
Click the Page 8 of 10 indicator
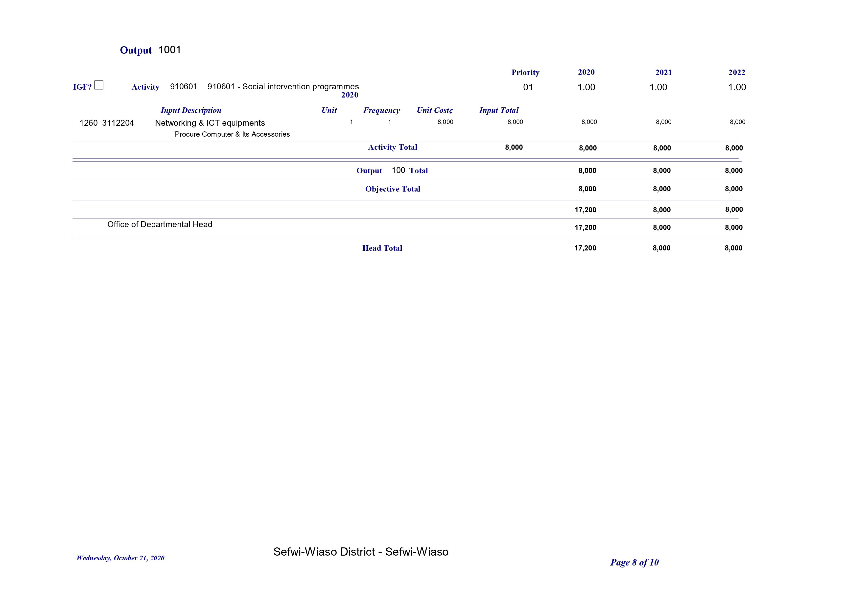[x=634, y=562]
